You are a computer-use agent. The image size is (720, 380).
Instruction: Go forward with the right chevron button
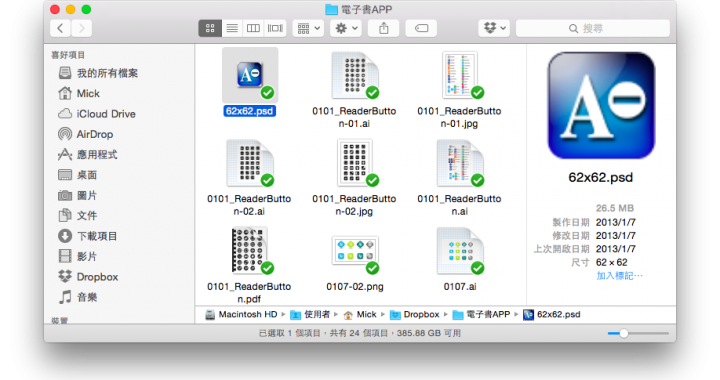tap(81, 28)
